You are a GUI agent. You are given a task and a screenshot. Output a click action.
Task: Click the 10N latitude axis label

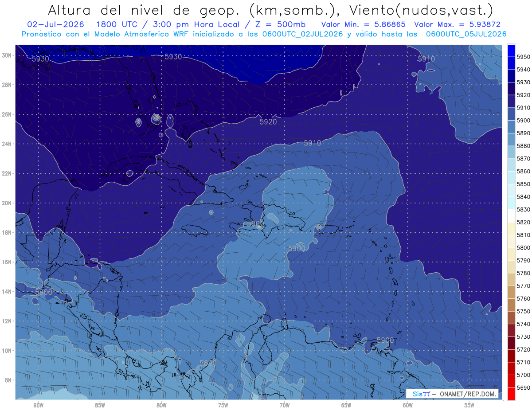click(x=7, y=351)
